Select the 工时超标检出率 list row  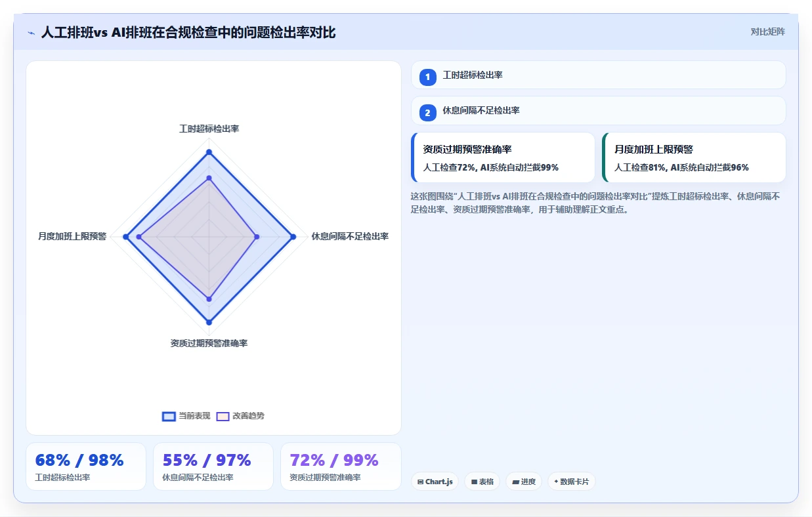coord(598,75)
